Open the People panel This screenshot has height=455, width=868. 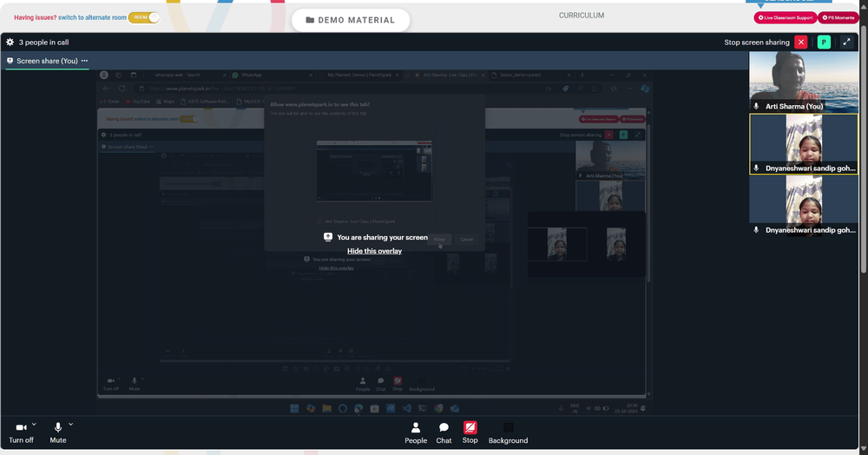point(416,433)
